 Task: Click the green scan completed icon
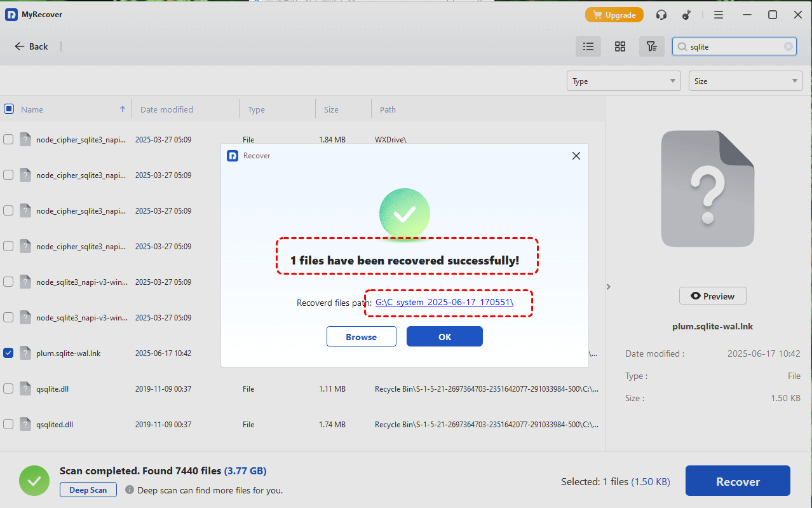click(x=34, y=481)
